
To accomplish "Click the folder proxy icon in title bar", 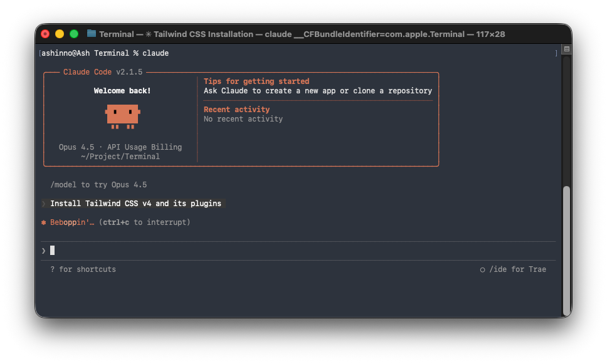I will tap(92, 34).
